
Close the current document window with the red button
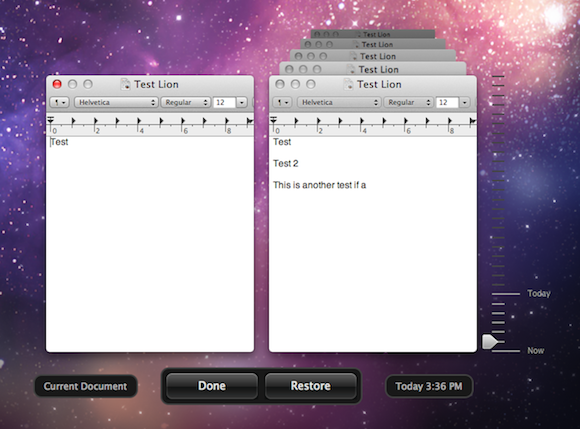(x=57, y=84)
